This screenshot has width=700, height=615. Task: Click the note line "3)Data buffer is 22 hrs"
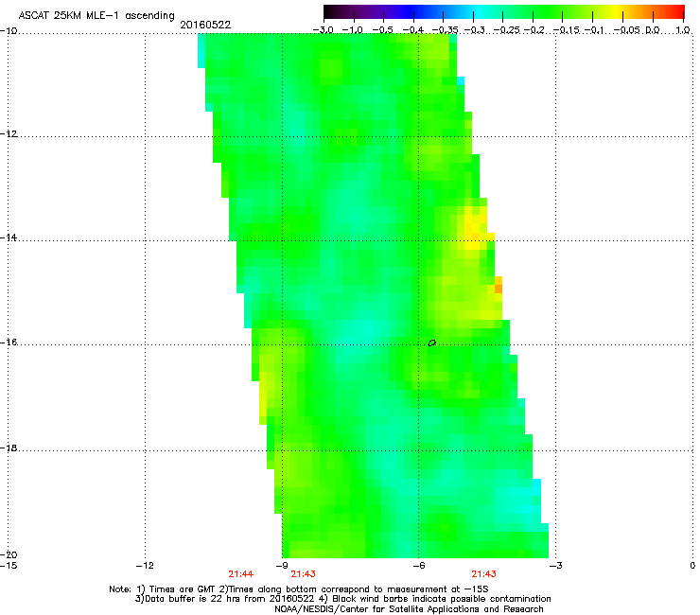(342, 599)
